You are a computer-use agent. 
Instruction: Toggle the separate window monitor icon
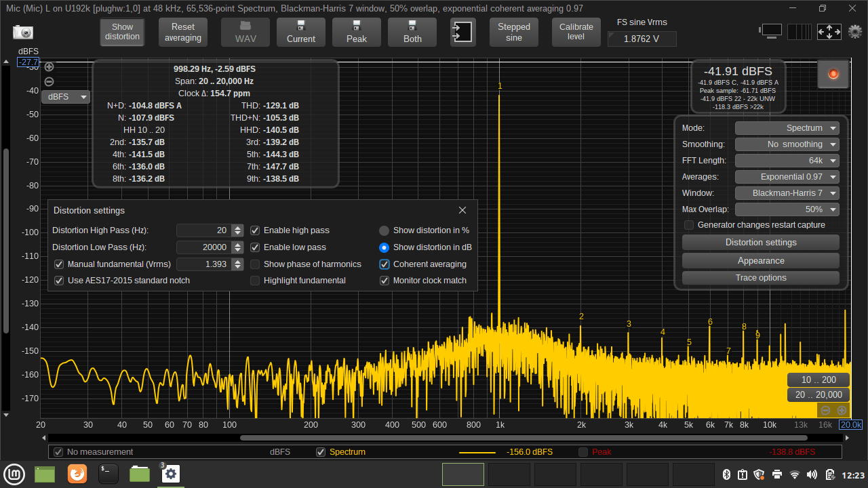click(x=772, y=31)
